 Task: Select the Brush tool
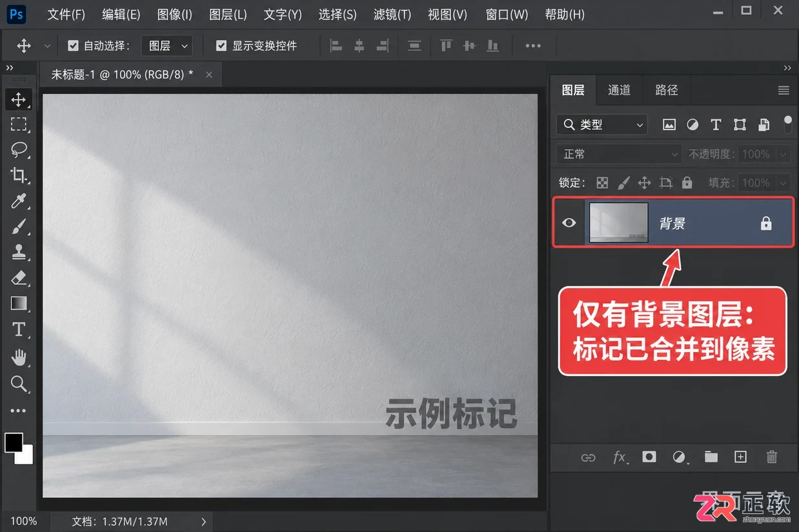tap(19, 226)
